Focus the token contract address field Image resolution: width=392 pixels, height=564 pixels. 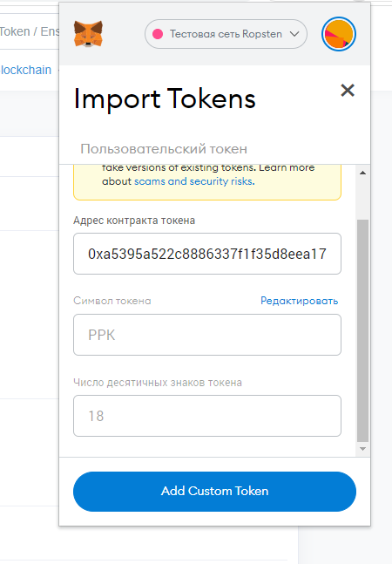point(207,254)
